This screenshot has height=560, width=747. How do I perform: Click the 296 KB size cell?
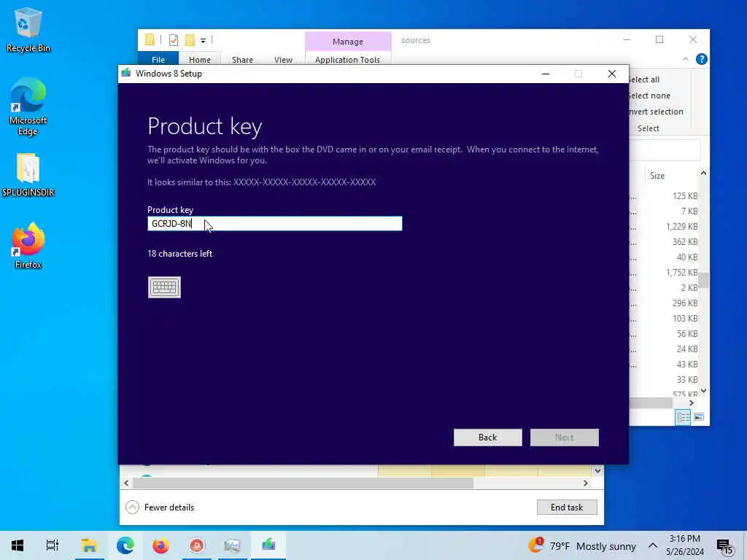click(685, 303)
